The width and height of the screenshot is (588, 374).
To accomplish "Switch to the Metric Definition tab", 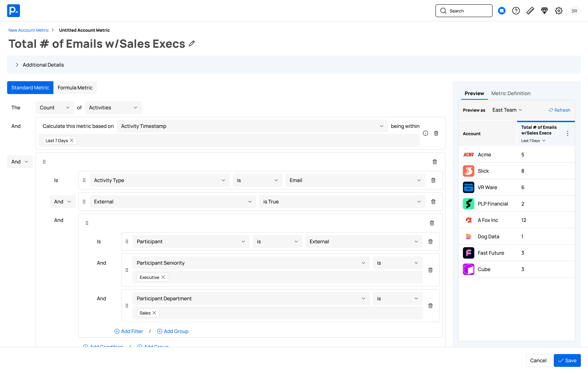I will [x=511, y=93].
